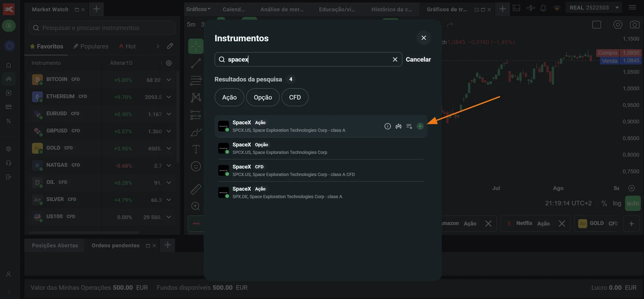644x299 pixels.
Task: Add SpaceX SPCX.US Ação to favorites
Action: coord(420,126)
